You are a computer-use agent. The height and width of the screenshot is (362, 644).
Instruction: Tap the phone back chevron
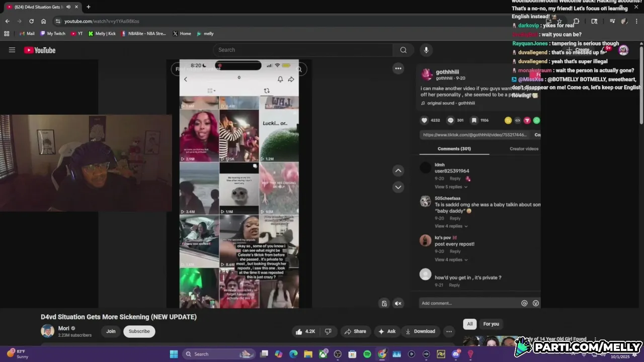(x=185, y=79)
